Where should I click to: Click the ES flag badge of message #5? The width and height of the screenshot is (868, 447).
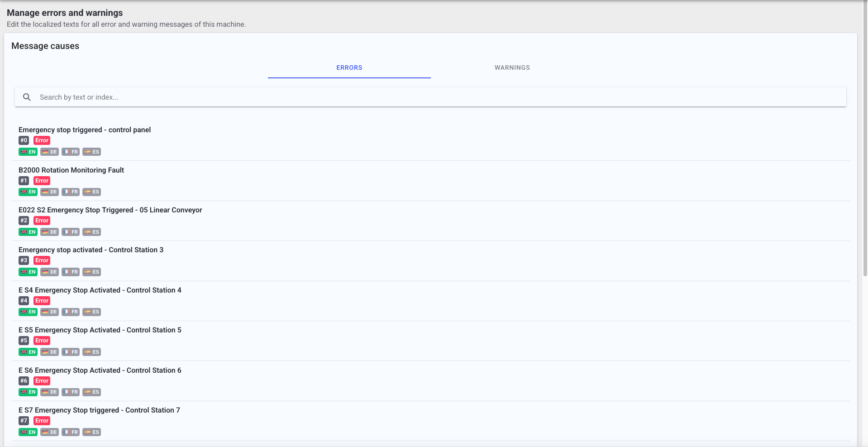click(x=91, y=352)
